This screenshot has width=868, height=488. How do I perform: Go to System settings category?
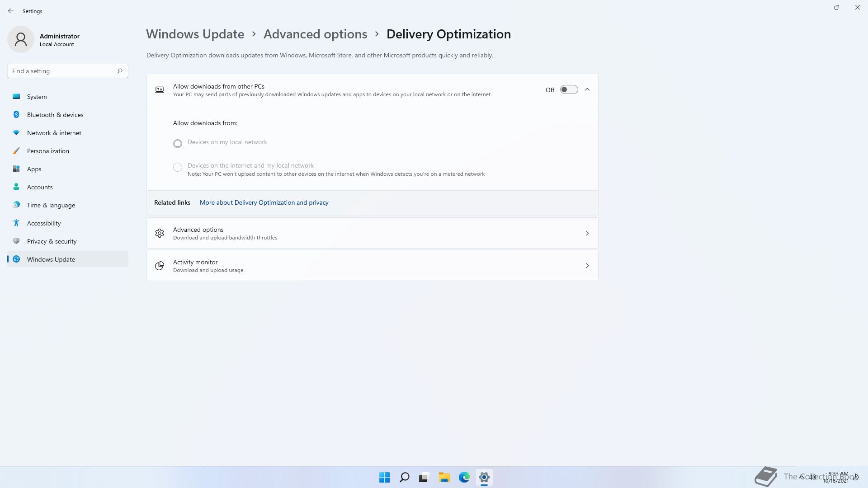click(x=68, y=96)
